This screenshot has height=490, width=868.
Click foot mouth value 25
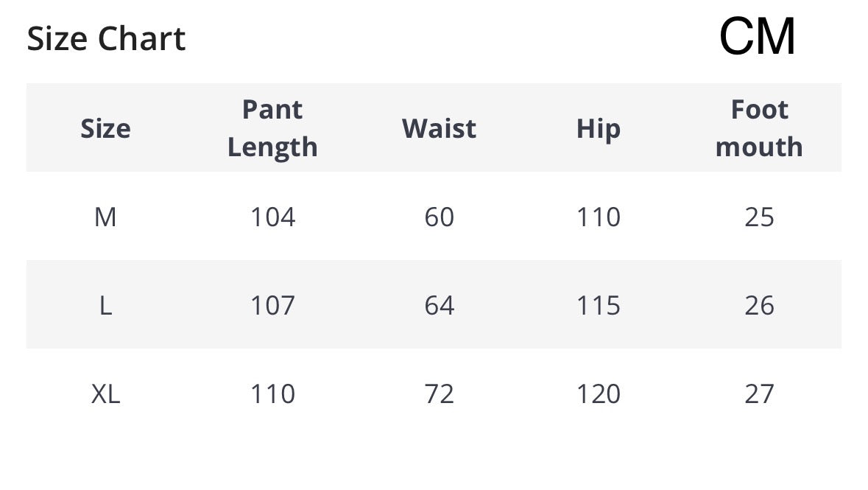(759, 217)
